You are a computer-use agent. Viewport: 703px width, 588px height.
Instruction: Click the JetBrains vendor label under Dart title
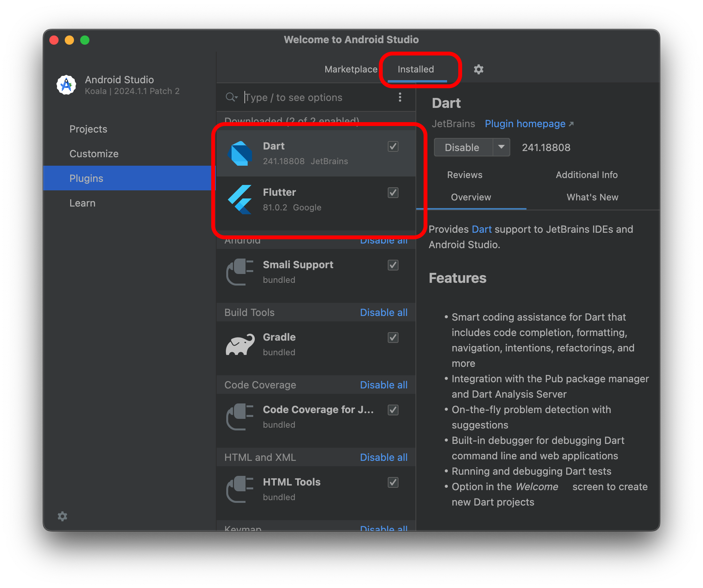click(x=453, y=124)
